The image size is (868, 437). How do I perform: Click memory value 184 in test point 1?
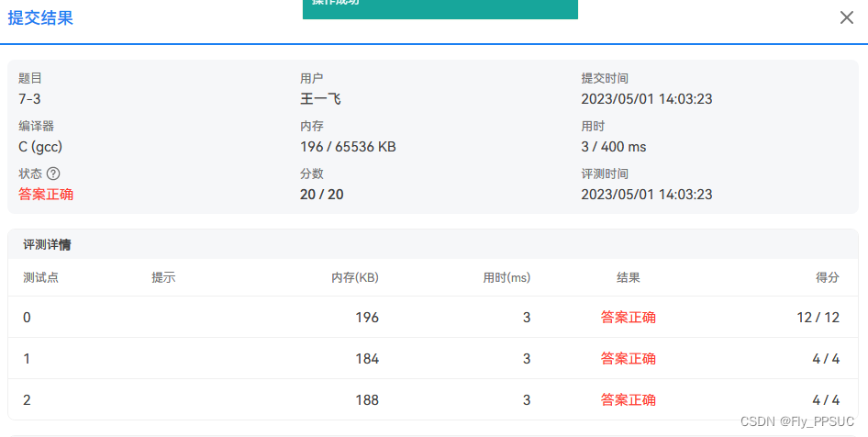click(x=367, y=359)
